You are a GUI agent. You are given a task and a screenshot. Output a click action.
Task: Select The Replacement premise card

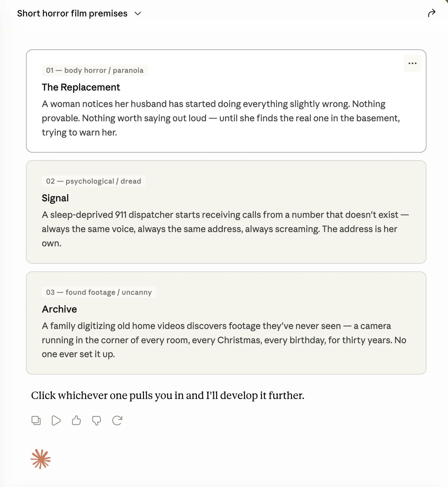pyautogui.click(x=226, y=101)
